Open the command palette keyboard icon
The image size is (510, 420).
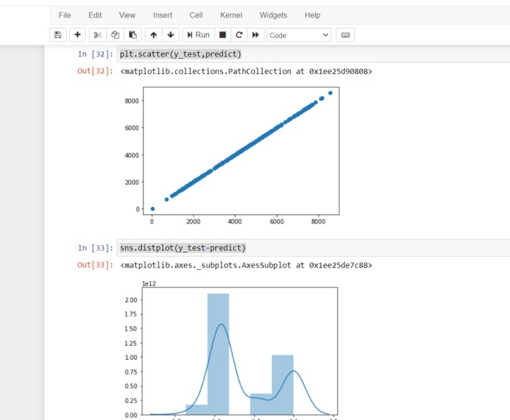point(345,34)
